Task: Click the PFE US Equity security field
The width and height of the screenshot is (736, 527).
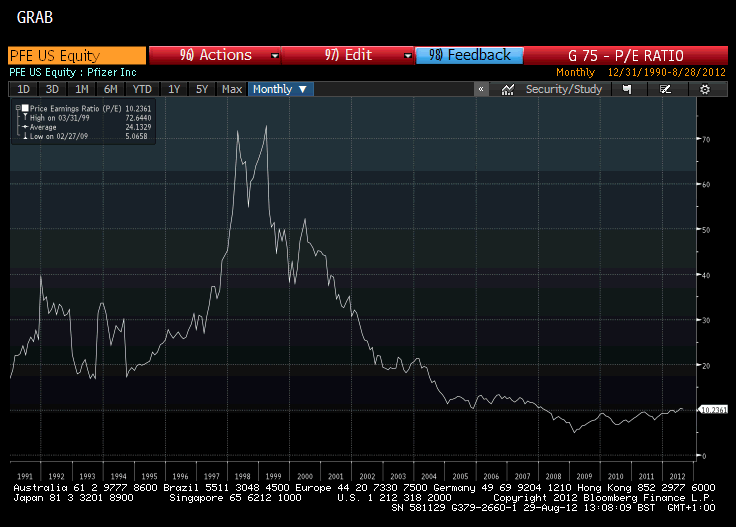Action: coord(77,55)
